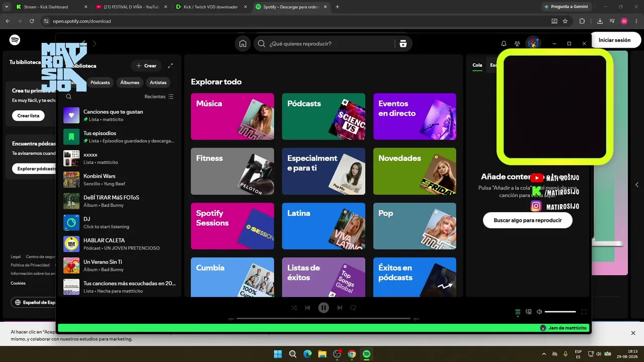Viewport: 644px width, 362px height.
Task: Bookmark page with star icon
Action: (565, 21)
